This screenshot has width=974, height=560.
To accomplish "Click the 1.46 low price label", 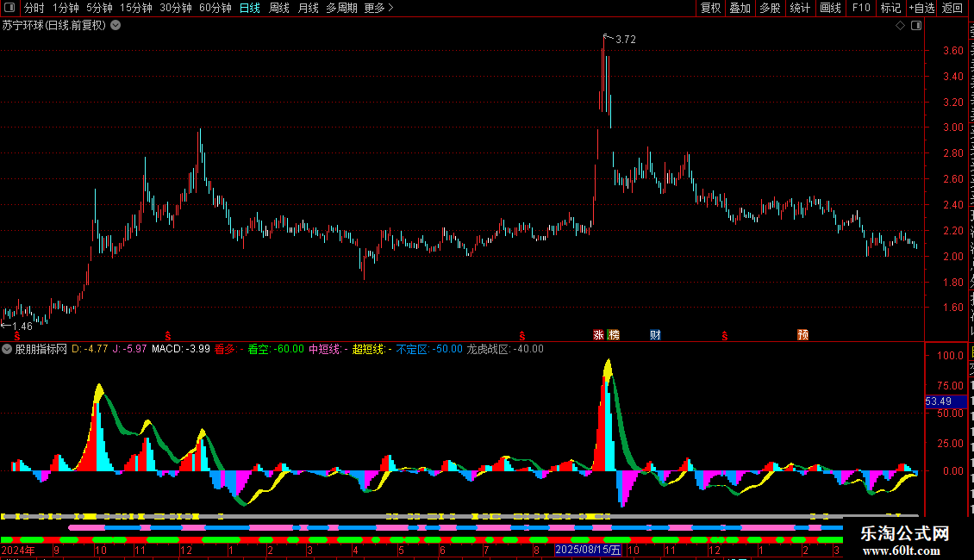I will click(x=22, y=326).
